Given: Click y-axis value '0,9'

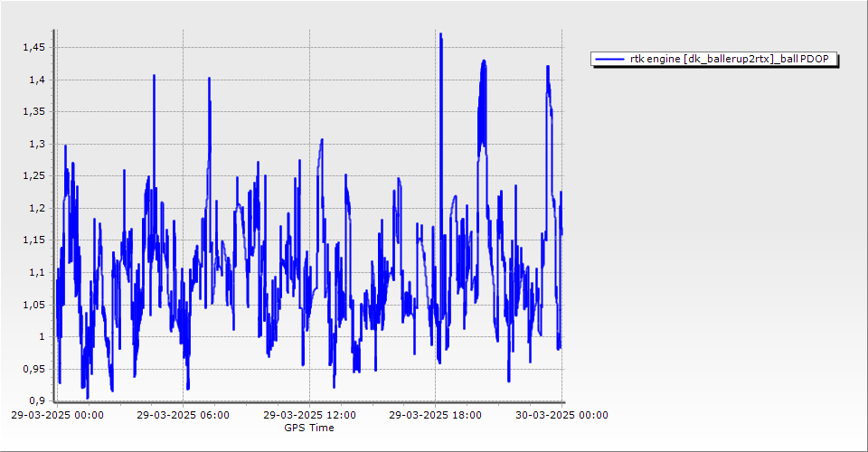Looking at the screenshot, I should 37,400.
